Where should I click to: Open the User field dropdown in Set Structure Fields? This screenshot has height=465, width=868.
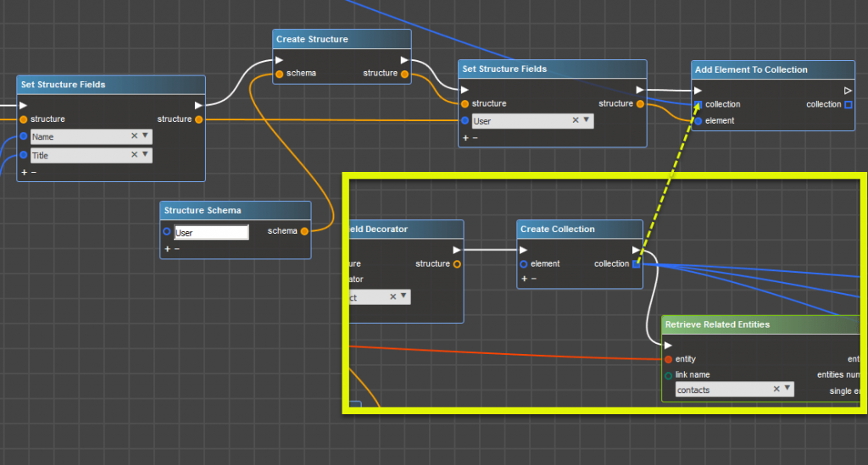(x=587, y=121)
